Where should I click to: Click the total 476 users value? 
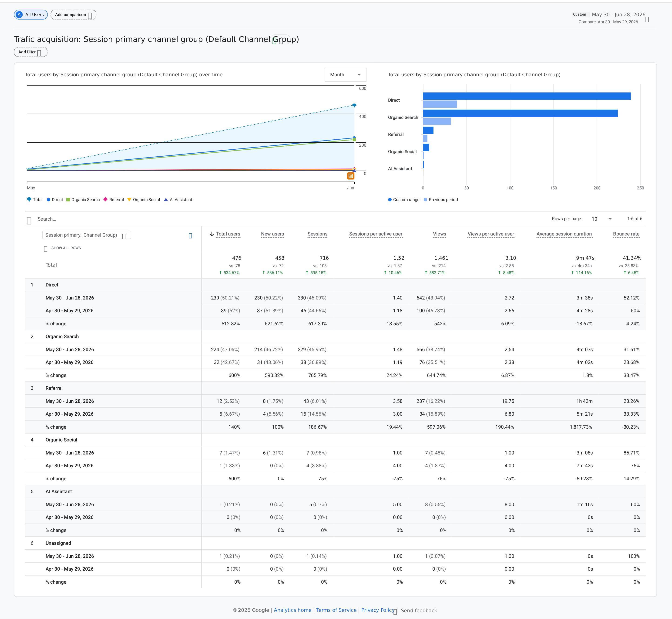point(236,258)
